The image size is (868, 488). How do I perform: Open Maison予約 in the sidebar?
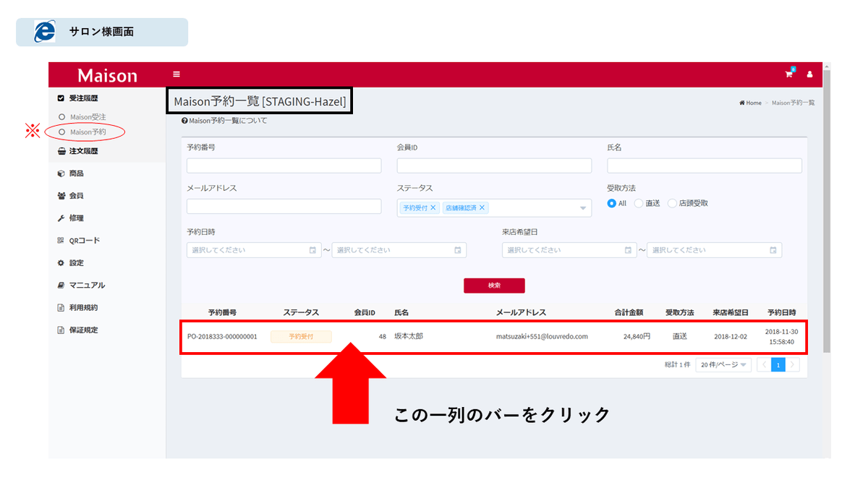pos(88,132)
